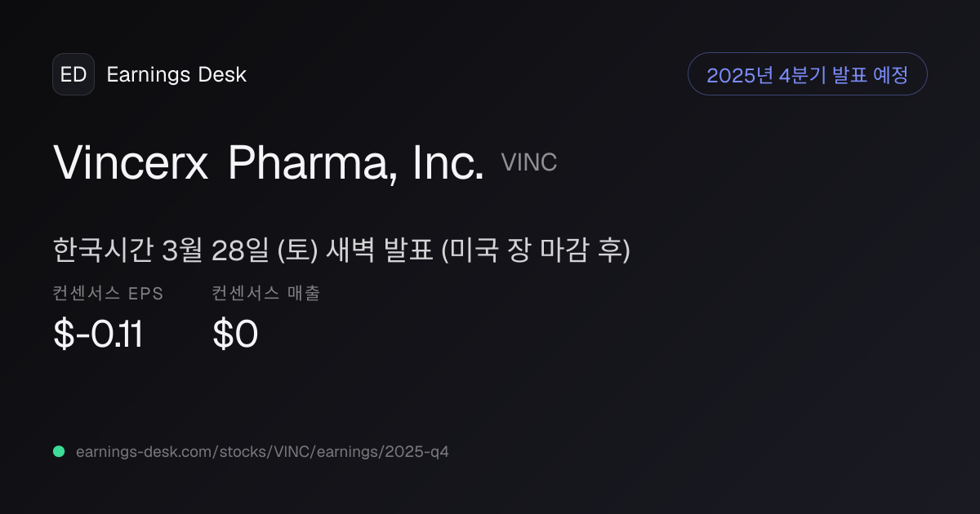
Task: Click the (미국 장 마감 후) note
Action: coord(536,250)
